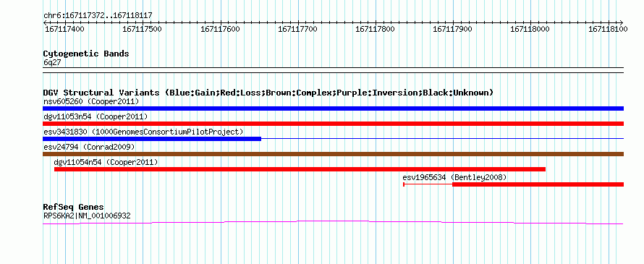Viewport: 644px width, 264px height.
Task: Click ruler tick label 167117400
Action: coord(64,29)
